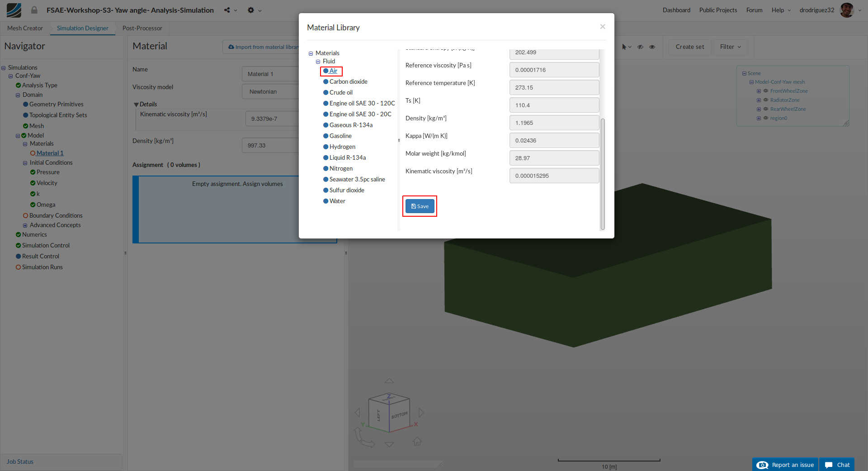Toggle visibility of FrontWheelZone in scene tree

(x=766, y=91)
